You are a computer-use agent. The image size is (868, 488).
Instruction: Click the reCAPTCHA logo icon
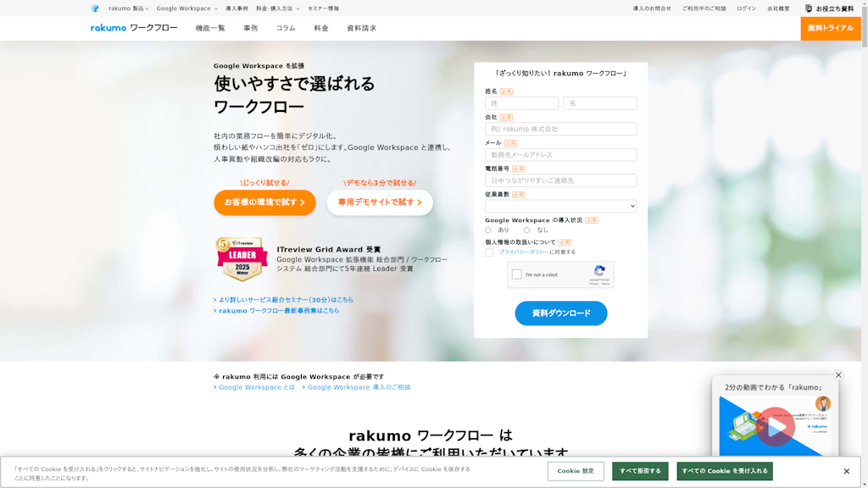[x=599, y=272]
